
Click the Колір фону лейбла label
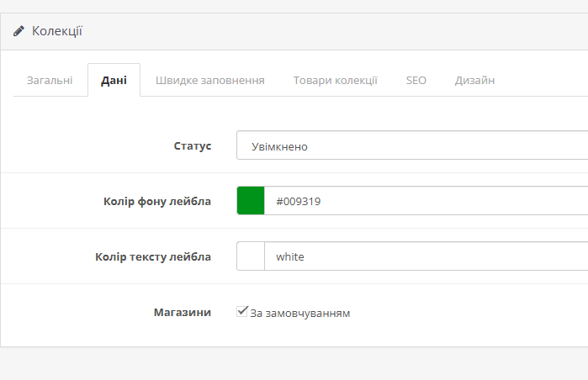157,201
